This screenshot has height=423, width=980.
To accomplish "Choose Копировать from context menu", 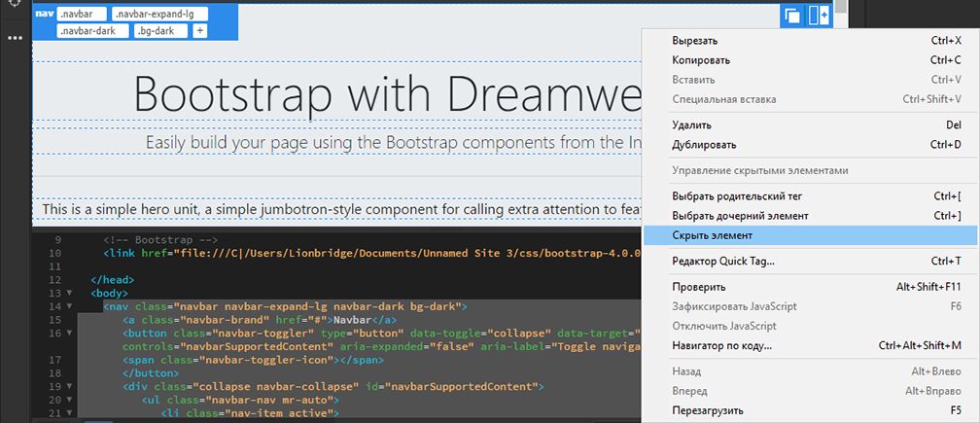I will click(811, 60).
